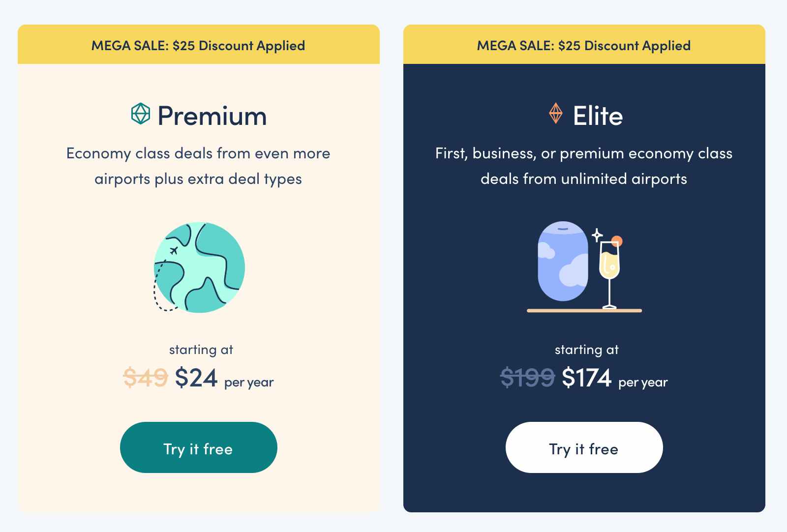Click the sparkle star near champagne glass
This screenshot has height=532, width=787.
[x=597, y=235]
